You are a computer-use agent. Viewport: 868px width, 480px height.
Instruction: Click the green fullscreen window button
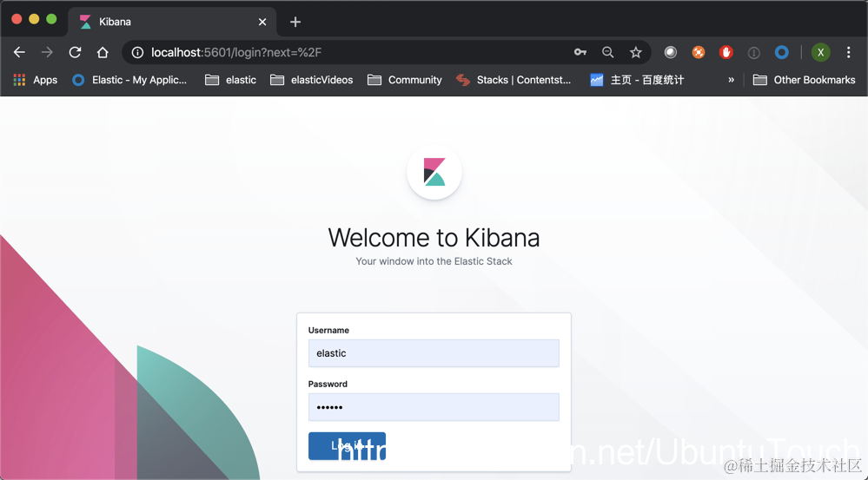(x=51, y=19)
